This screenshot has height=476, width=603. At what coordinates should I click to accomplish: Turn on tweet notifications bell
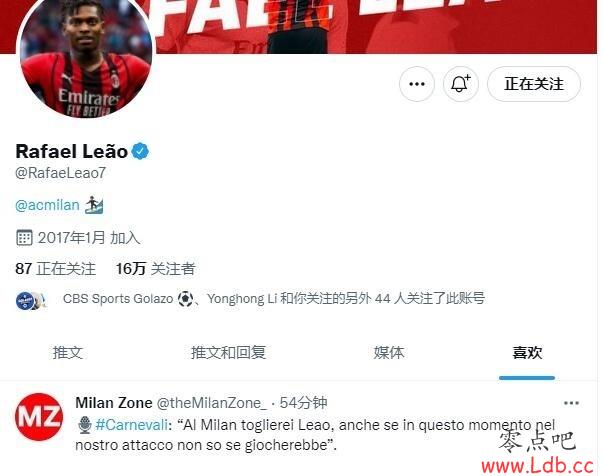[461, 84]
